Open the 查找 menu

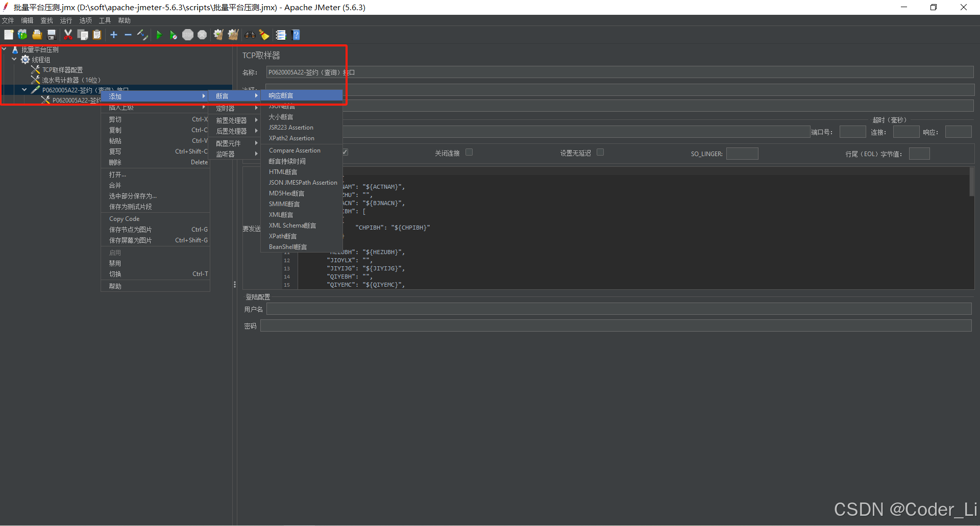(46, 20)
